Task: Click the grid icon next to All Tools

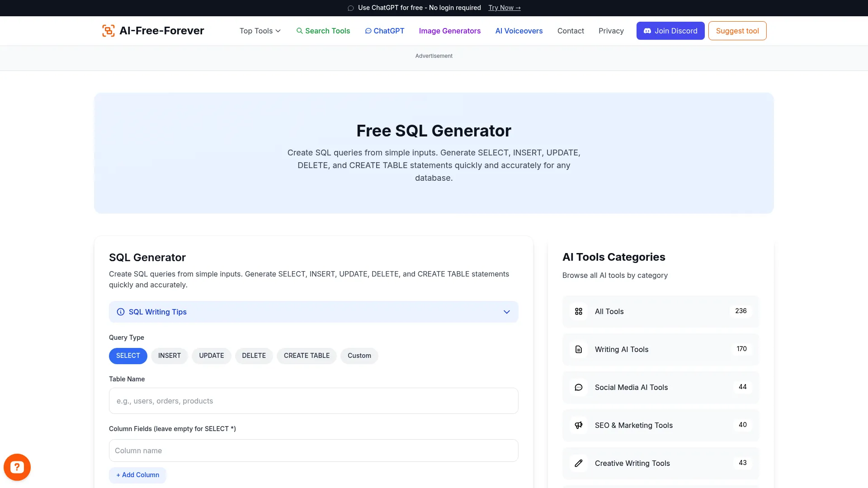Action: tap(579, 311)
